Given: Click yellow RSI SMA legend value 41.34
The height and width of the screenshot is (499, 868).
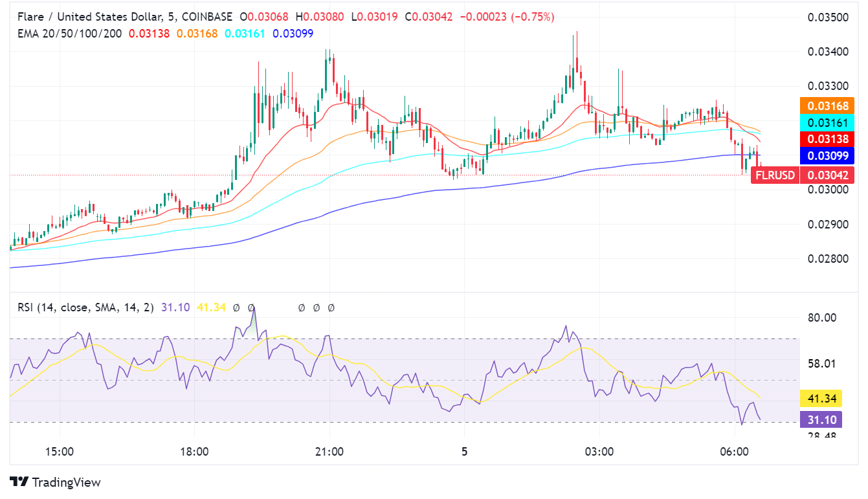Looking at the screenshot, I should click(x=213, y=307).
